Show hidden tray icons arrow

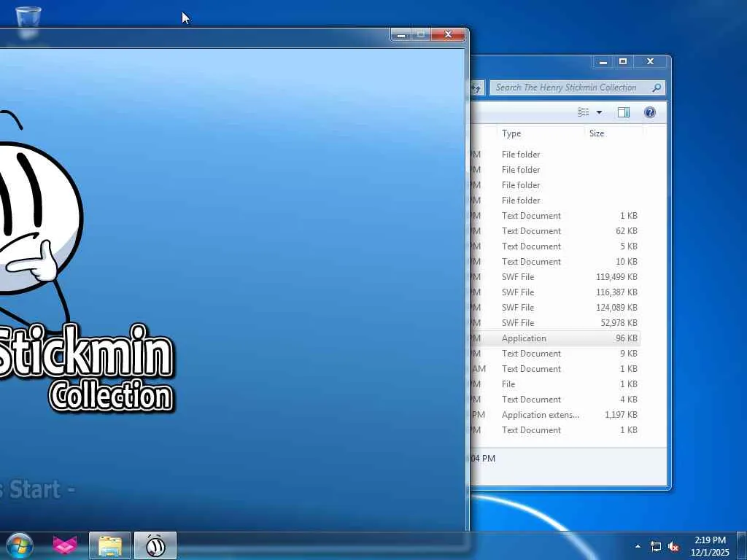coord(638,546)
